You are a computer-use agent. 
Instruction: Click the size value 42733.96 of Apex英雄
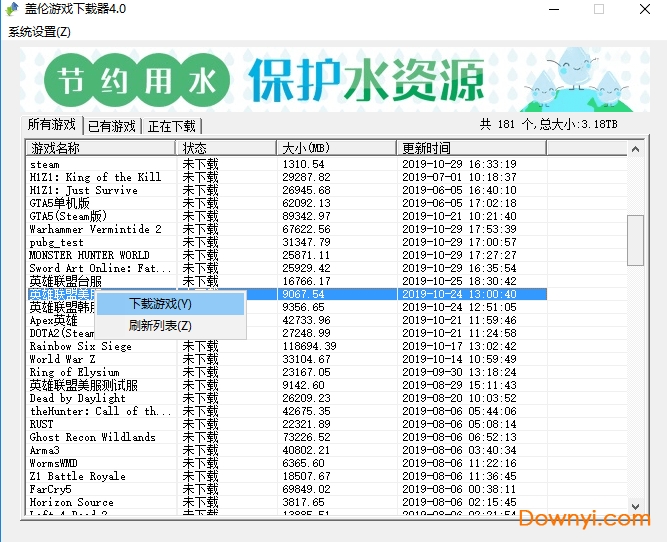(306, 320)
